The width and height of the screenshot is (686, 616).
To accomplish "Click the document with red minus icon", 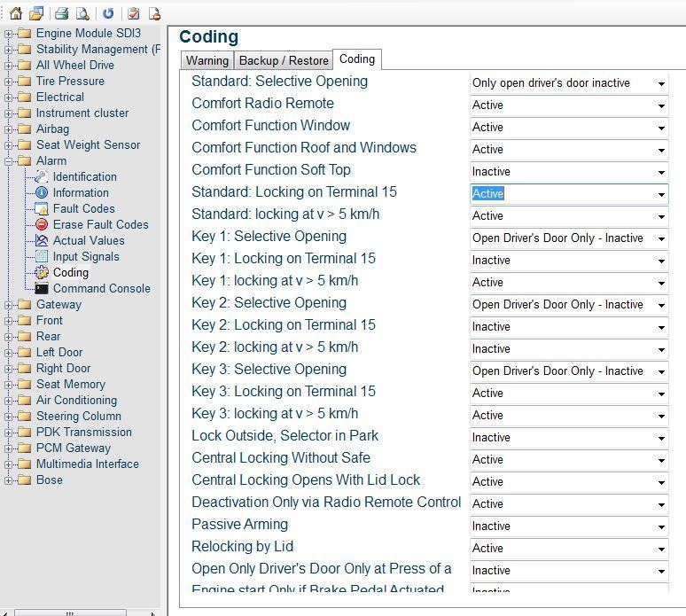I will (154, 13).
